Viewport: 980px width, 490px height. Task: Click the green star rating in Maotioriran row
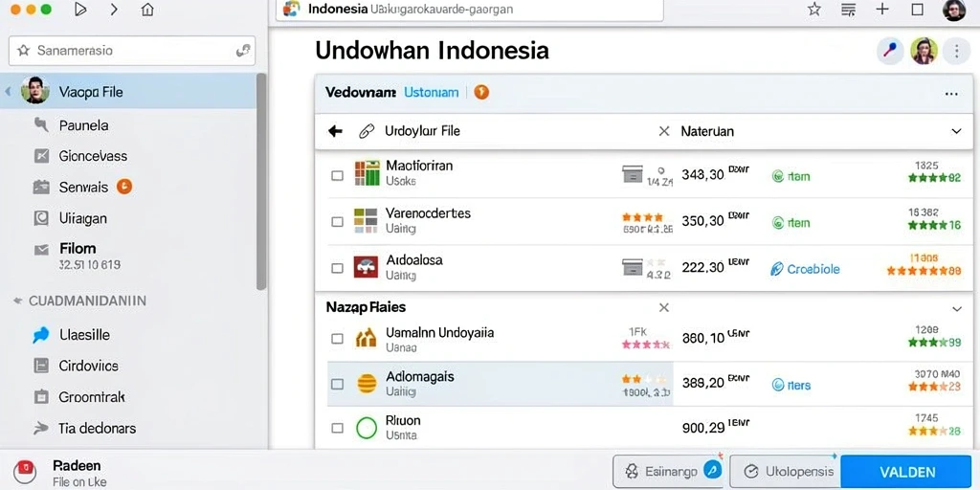pos(934,177)
